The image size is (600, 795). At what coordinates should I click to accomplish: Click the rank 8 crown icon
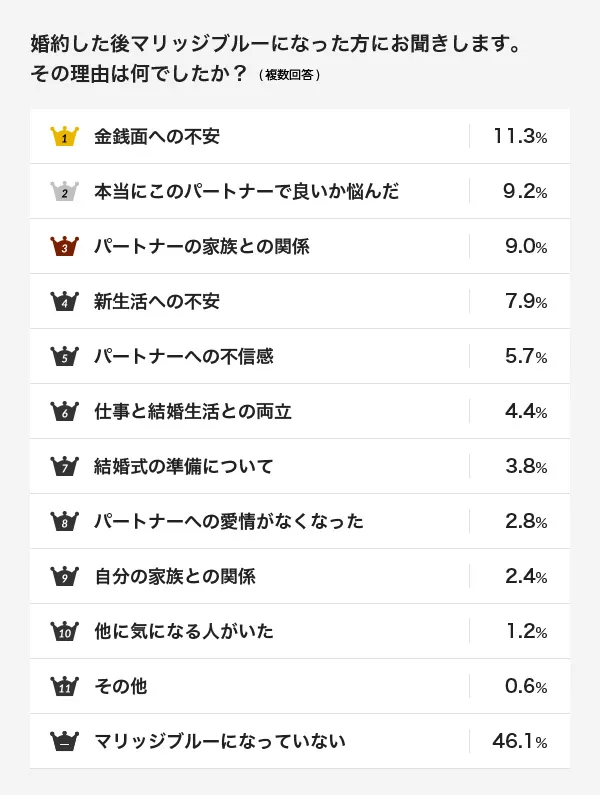64,521
